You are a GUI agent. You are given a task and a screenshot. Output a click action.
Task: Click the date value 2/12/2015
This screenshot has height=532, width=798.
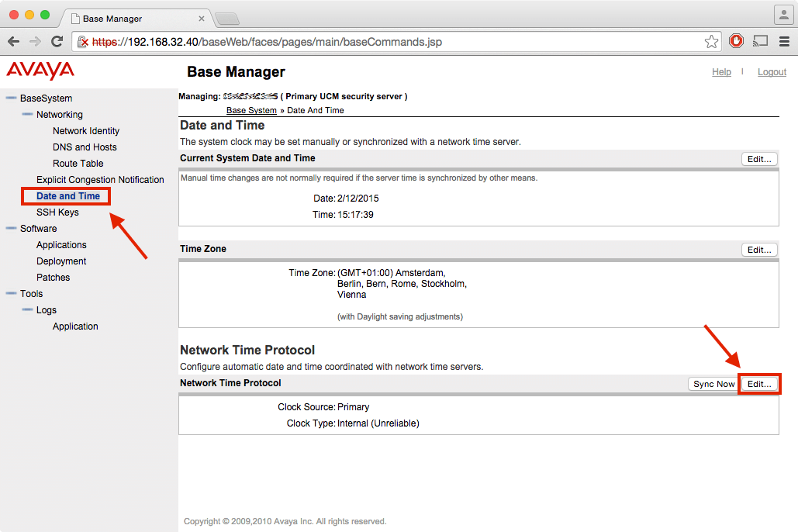click(x=358, y=199)
